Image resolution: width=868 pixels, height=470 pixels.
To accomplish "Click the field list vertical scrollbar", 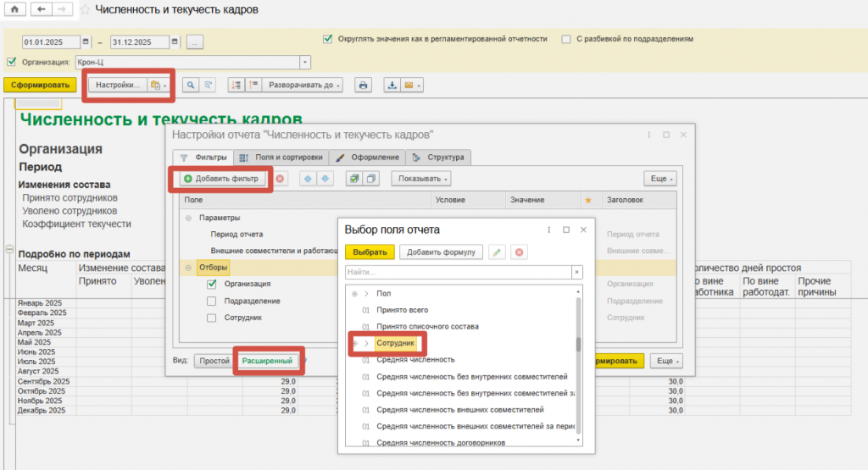I will tap(579, 345).
